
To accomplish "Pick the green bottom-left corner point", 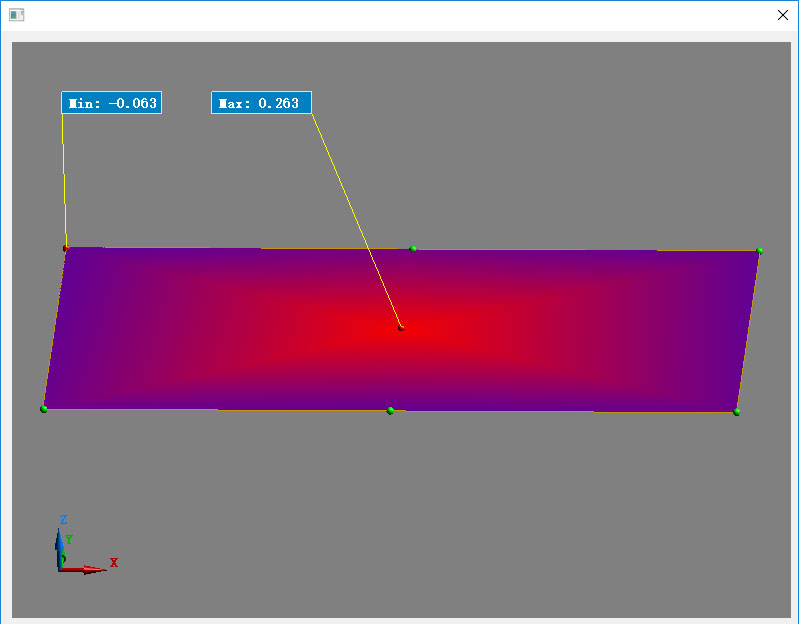I will 44,409.
